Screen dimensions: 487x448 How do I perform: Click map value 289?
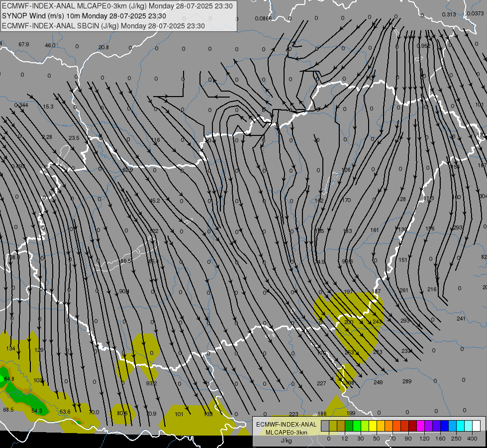(x=407, y=381)
